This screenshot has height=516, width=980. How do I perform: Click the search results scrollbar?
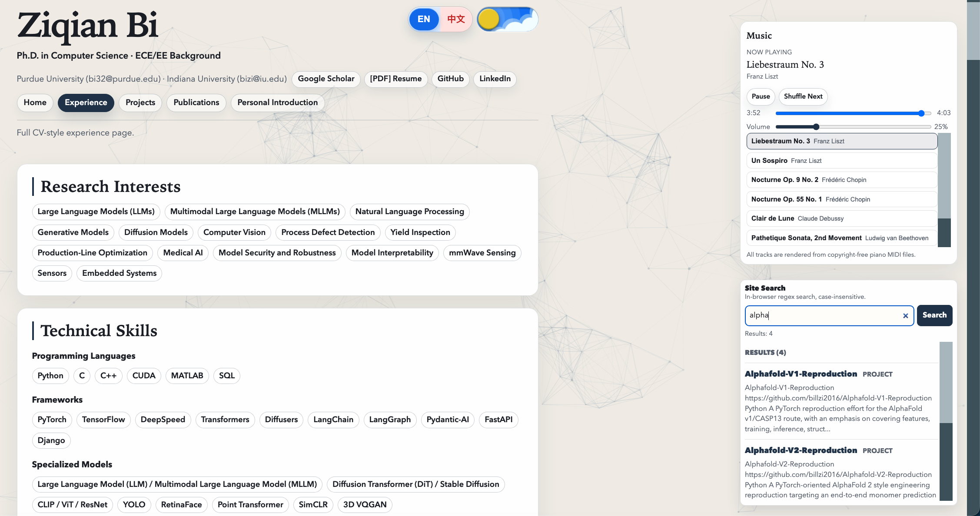[x=946, y=421]
